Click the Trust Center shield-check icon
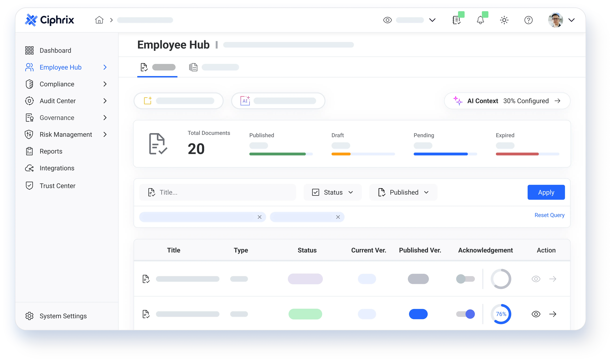Viewport: 614px width, 364px height. (x=29, y=186)
